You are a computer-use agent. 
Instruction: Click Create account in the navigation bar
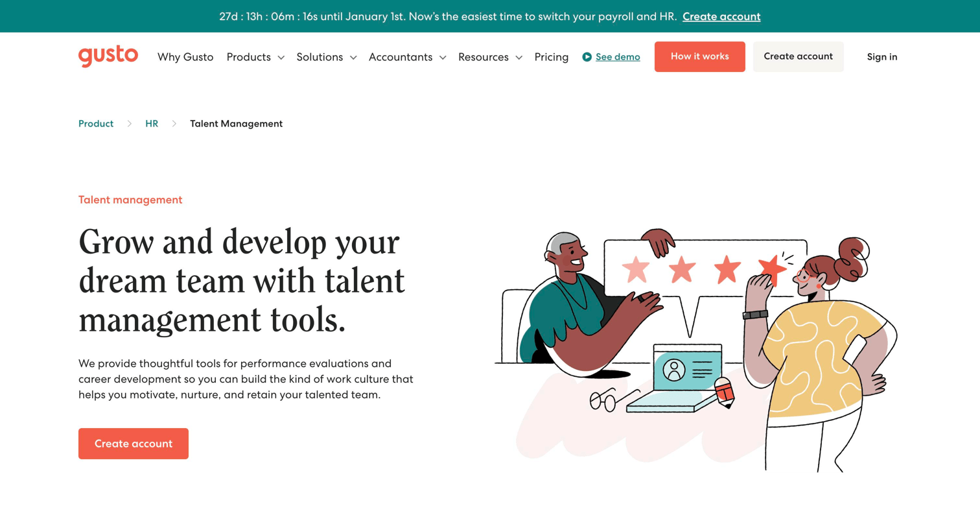[798, 56]
